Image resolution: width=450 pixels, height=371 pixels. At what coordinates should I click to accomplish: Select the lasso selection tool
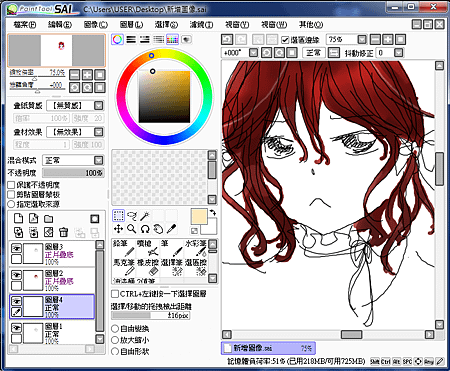pos(132,216)
